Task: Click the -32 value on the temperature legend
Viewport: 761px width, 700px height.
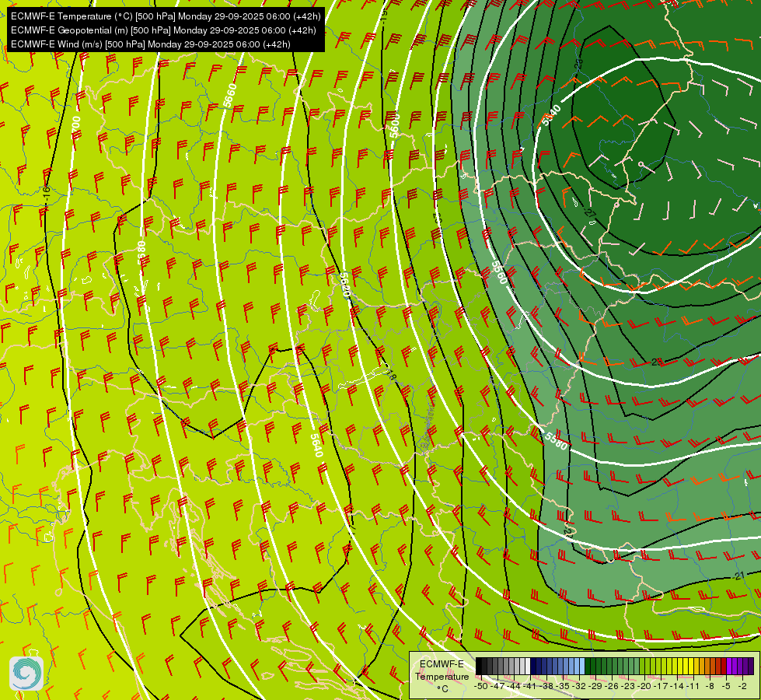Action: tap(579, 687)
